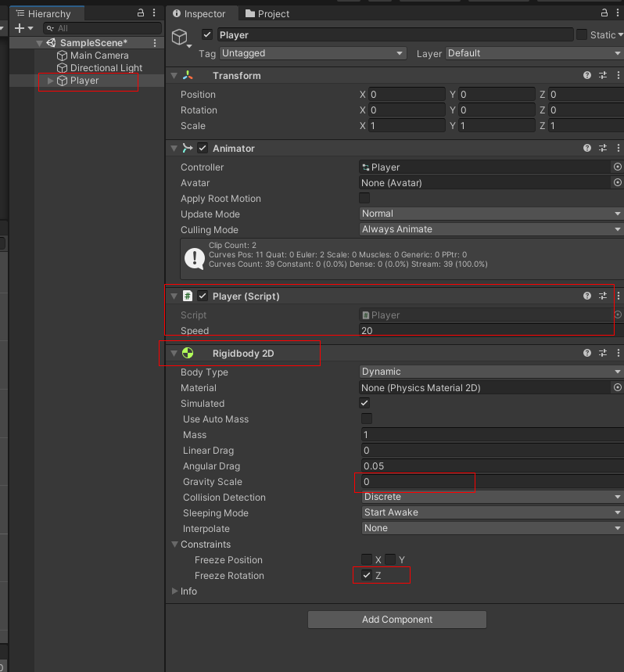
Task: Click Avatar object picker circle
Action: [x=618, y=182]
